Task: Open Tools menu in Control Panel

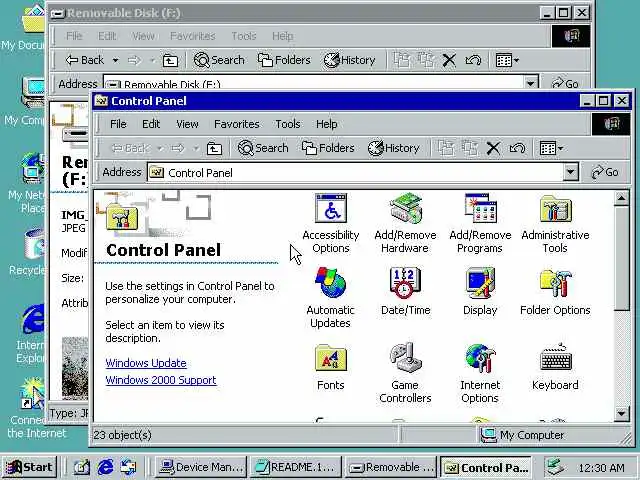Action: click(x=288, y=124)
